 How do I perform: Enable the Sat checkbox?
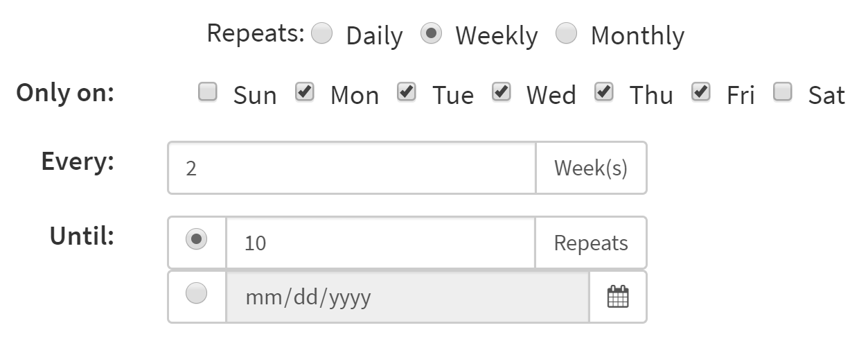pos(783,92)
